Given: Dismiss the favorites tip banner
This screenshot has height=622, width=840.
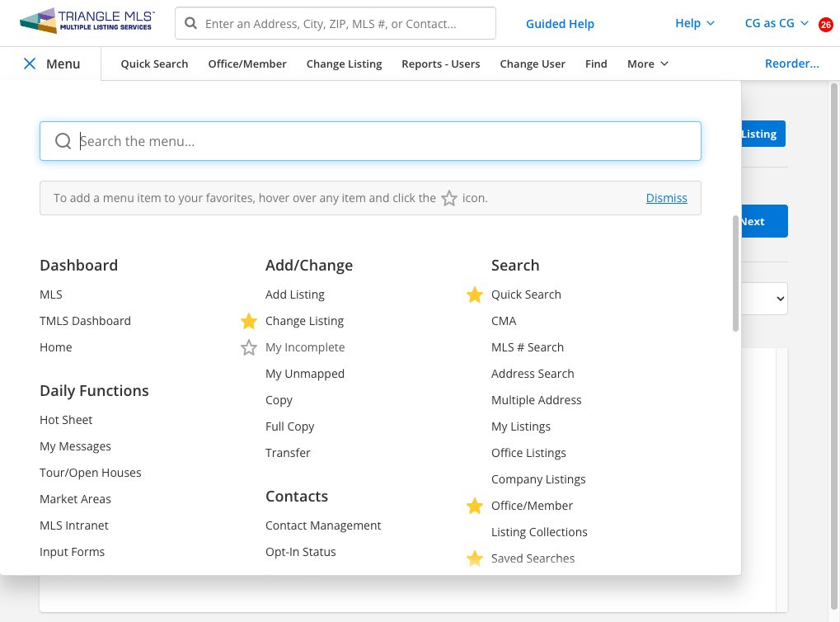Looking at the screenshot, I should 666,198.
